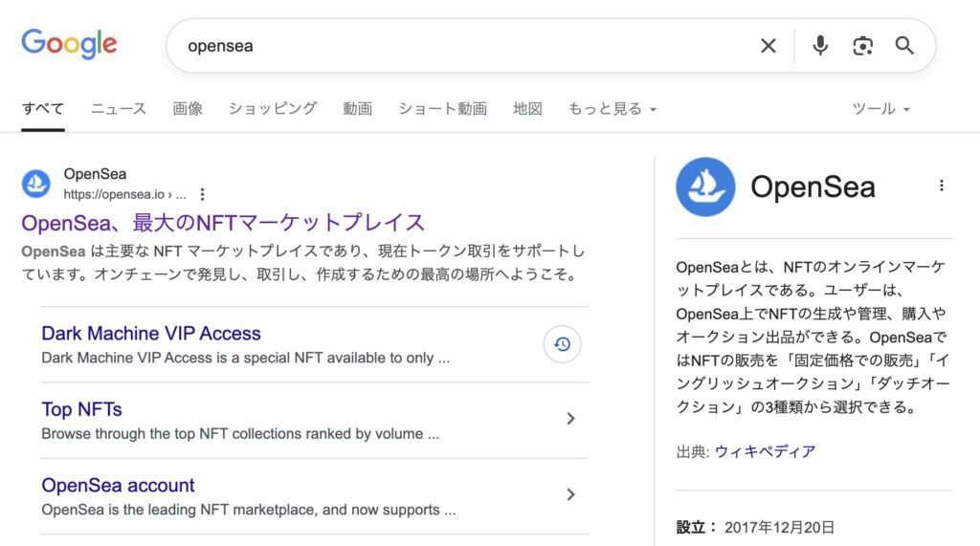The height and width of the screenshot is (546, 980).
Task: Open Google Lens image search icon
Action: click(862, 46)
